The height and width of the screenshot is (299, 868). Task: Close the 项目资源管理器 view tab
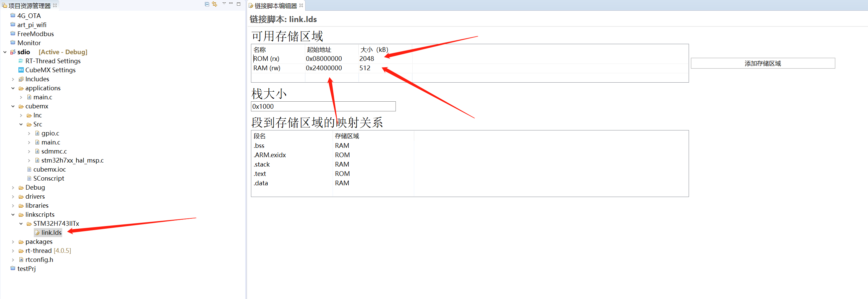coord(55,5)
